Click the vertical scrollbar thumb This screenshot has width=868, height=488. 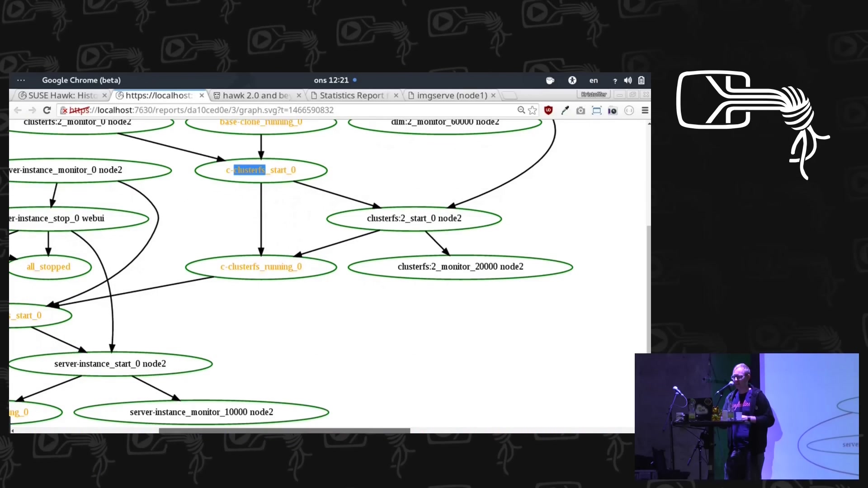[x=649, y=289]
